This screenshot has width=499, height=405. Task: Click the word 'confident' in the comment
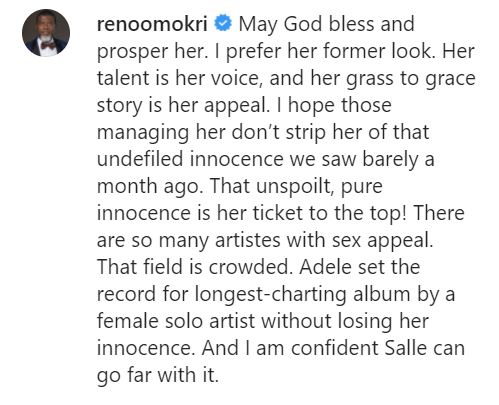[335, 348]
